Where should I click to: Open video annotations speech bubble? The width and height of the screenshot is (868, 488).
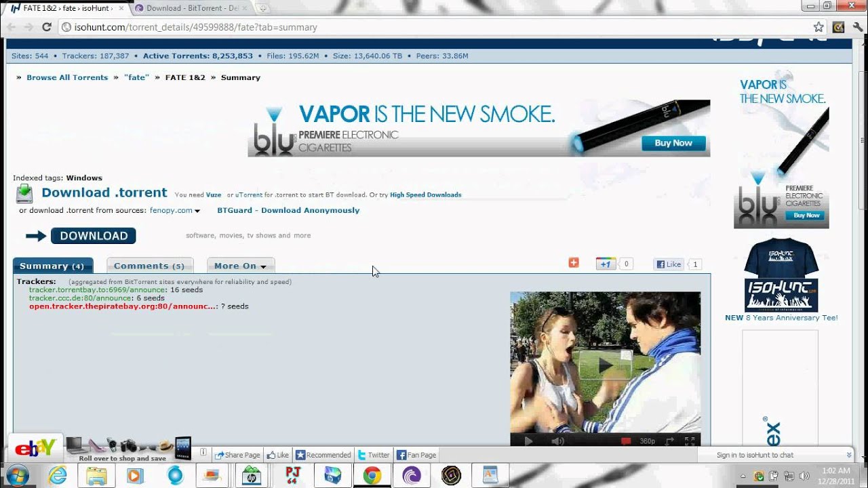[626, 441]
